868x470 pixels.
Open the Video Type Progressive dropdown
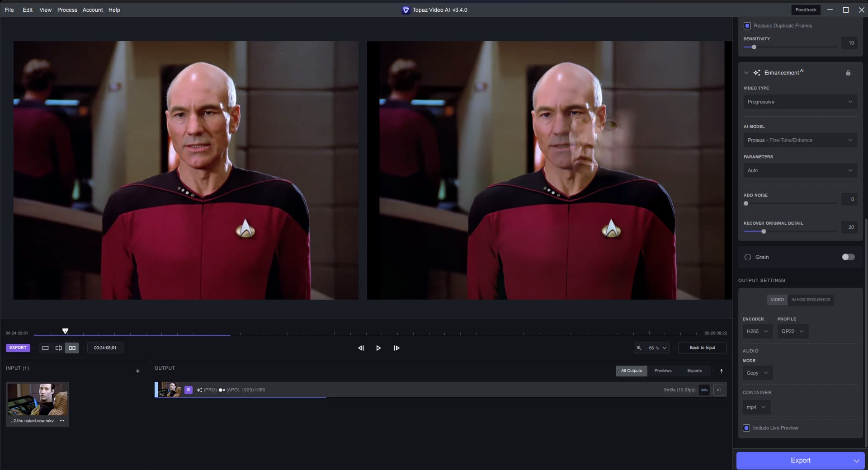800,102
